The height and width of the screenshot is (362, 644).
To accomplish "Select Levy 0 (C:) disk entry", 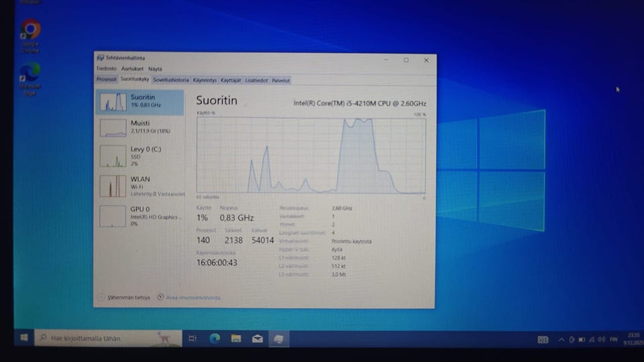I will click(140, 156).
